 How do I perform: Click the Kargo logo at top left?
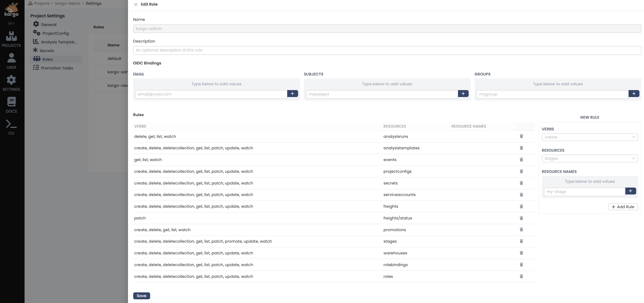(x=11, y=10)
